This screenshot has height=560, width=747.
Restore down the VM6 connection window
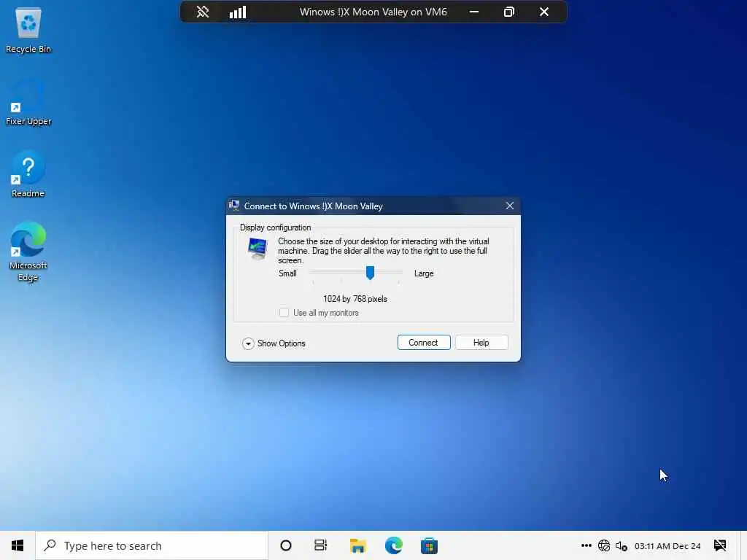[508, 12]
